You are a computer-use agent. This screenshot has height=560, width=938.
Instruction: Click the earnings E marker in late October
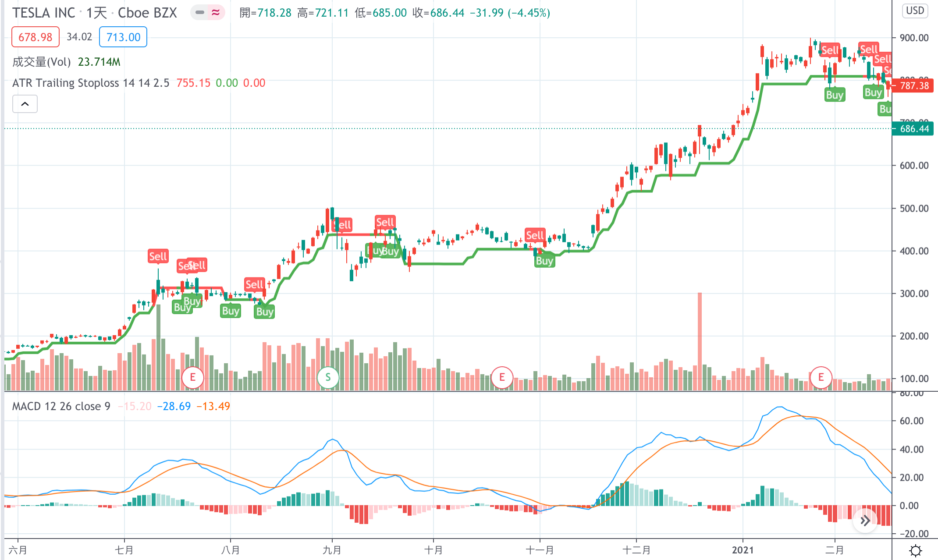[x=502, y=377]
